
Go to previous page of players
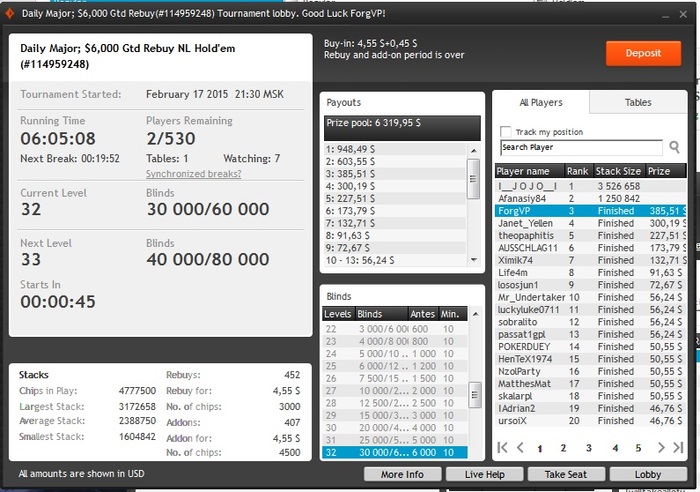tap(520, 447)
